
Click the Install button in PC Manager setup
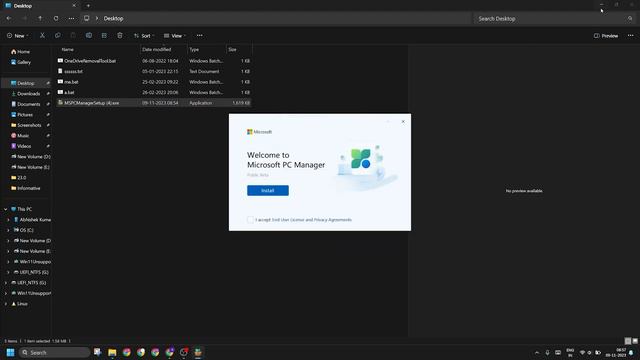(x=268, y=191)
